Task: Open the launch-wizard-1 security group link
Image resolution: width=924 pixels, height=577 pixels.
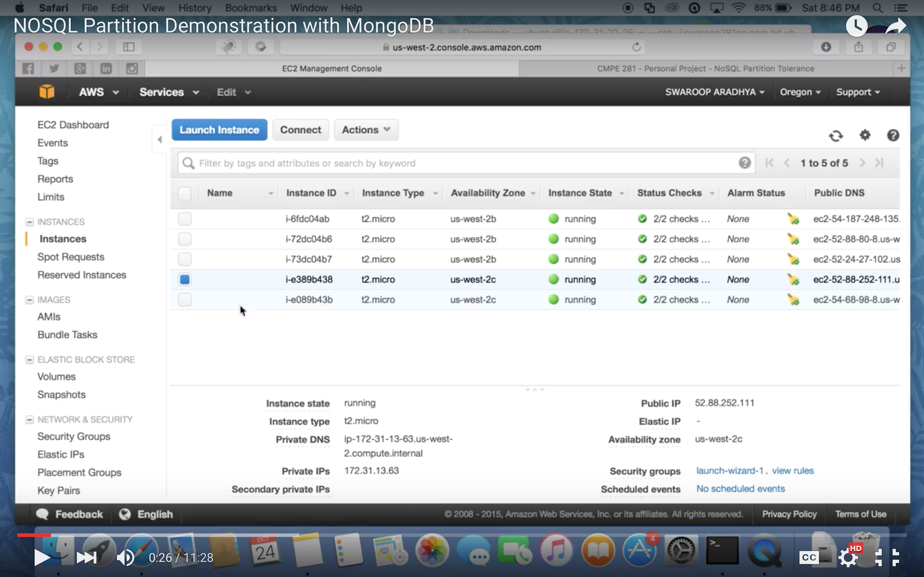Action: tap(729, 471)
